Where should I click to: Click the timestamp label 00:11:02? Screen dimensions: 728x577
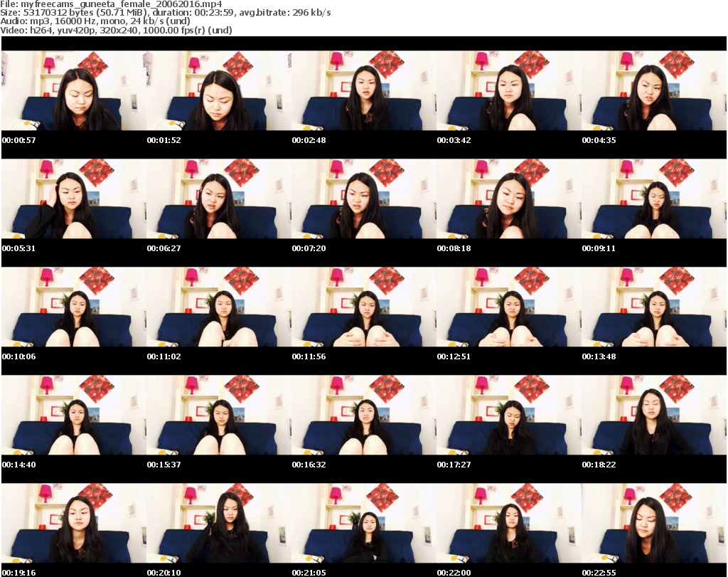164,356
